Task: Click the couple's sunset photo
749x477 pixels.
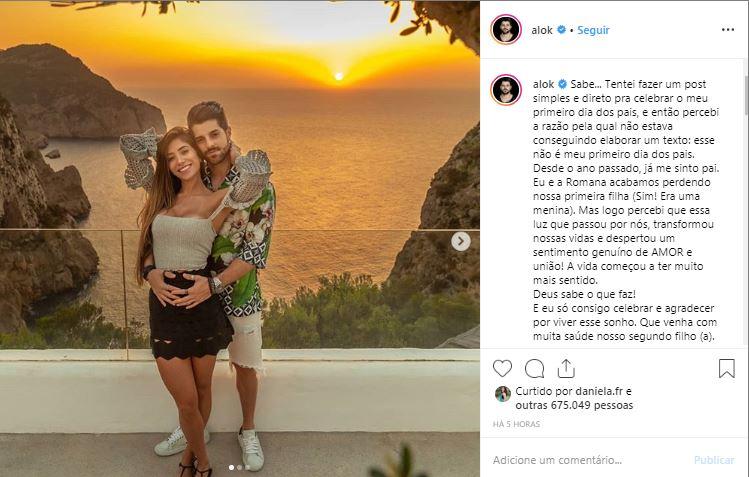Action: pos(240,238)
